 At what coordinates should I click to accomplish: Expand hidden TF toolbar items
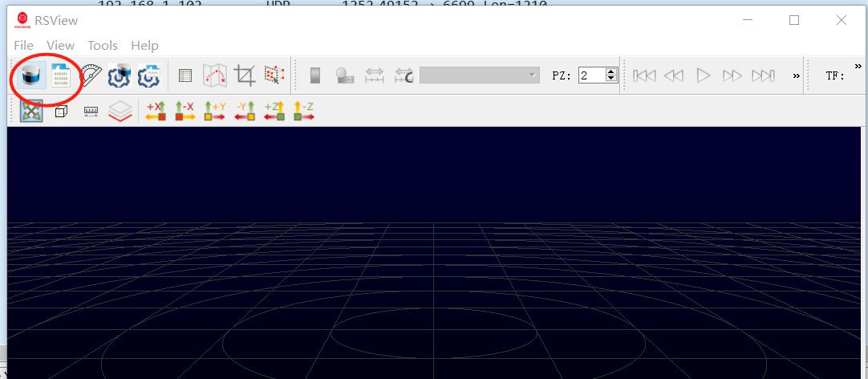858,67
